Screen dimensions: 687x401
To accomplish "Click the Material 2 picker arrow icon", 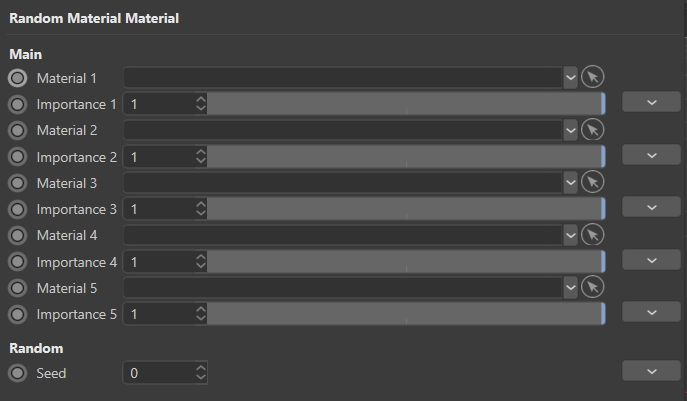I will pos(593,130).
